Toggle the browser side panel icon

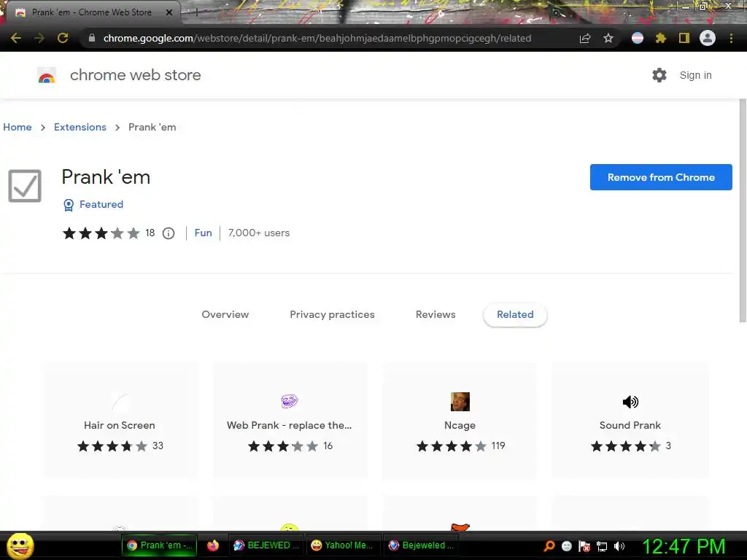pyautogui.click(x=684, y=38)
